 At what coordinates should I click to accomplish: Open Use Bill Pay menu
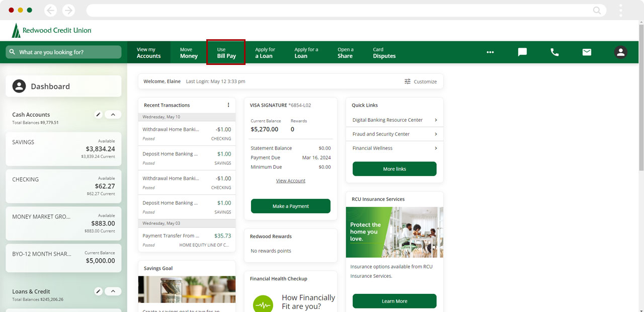pyautogui.click(x=226, y=52)
